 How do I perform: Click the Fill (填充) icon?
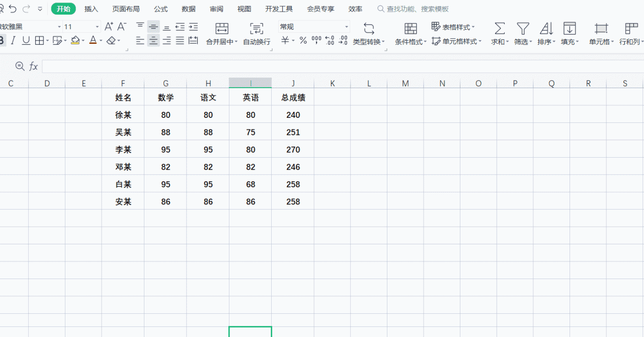coord(570,29)
